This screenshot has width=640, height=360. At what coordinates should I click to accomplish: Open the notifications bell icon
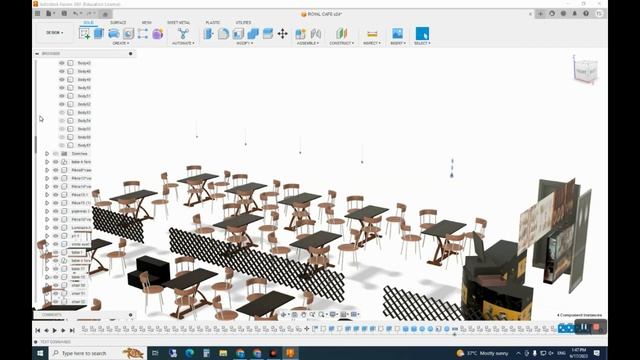[x=575, y=13]
